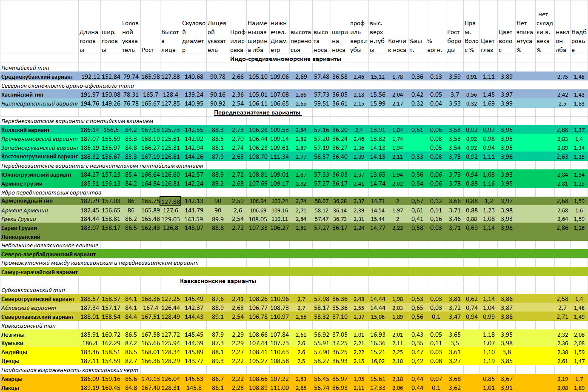Select the Аварцы row label
The width and height of the screenshot is (588, 392).
pos(12,379)
